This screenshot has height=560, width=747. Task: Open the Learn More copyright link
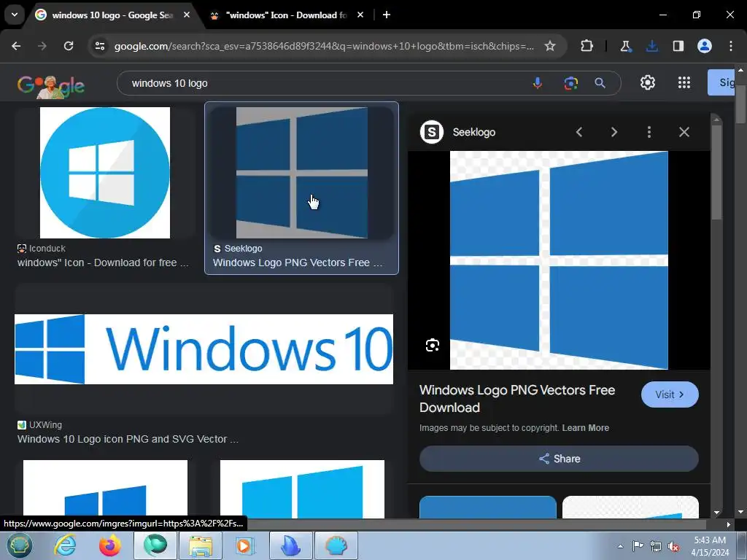pyautogui.click(x=586, y=427)
